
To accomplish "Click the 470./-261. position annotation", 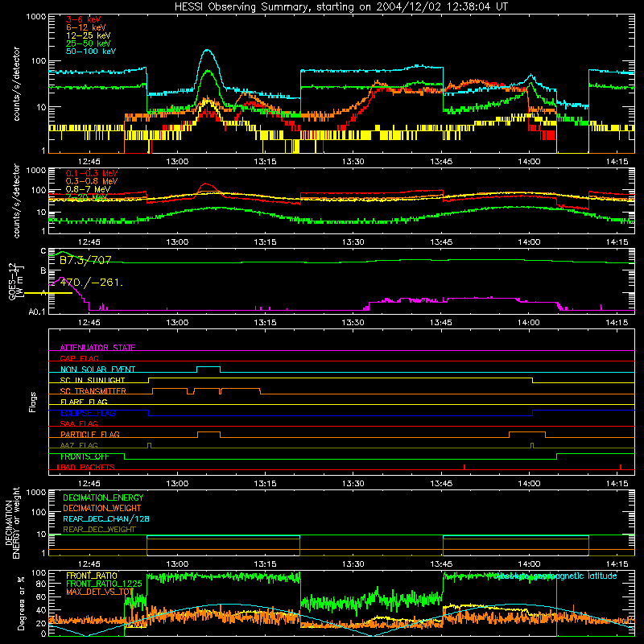I will pos(91,283).
